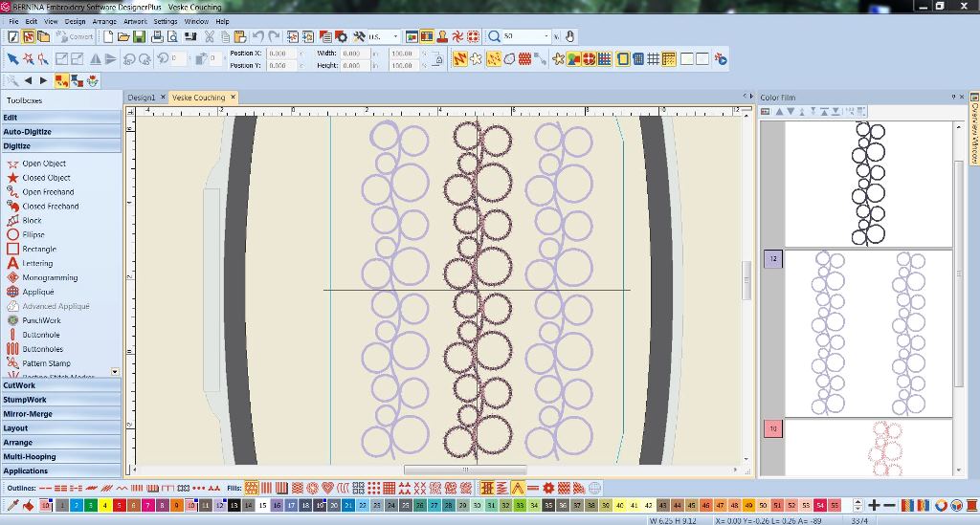Click the Convert button
The height and width of the screenshot is (525, 980).
coord(75,37)
